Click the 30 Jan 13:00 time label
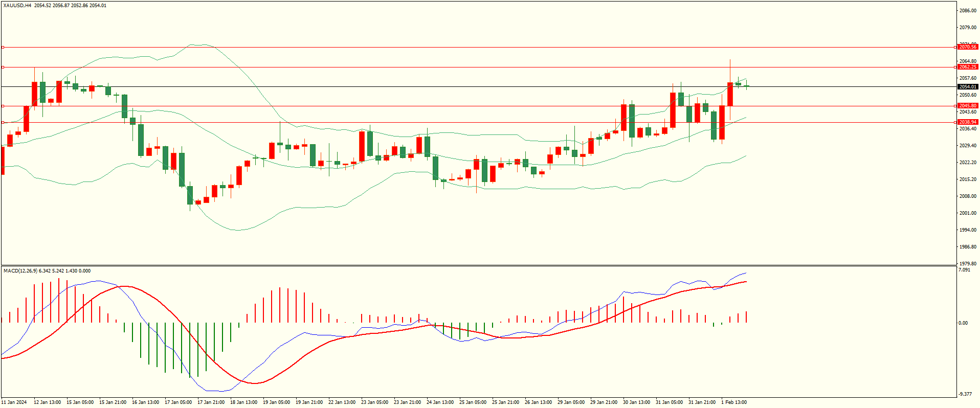Image resolution: width=980 pixels, height=408 pixels. (636, 402)
